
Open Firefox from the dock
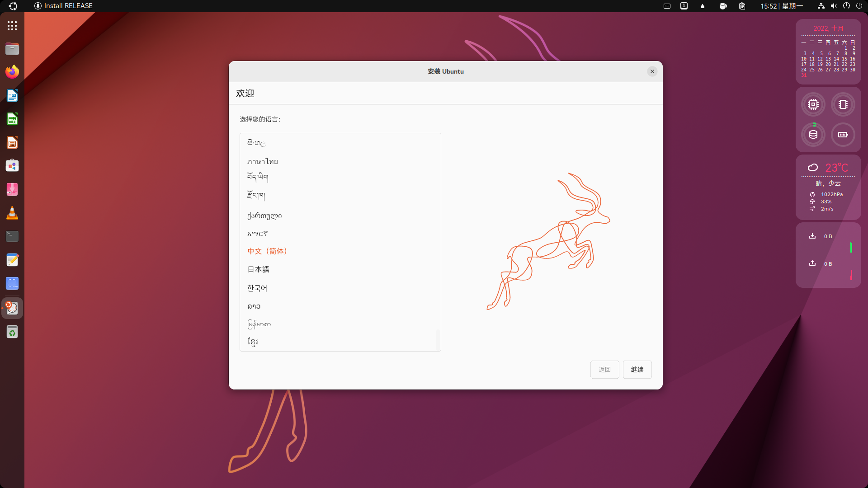click(12, 72)
